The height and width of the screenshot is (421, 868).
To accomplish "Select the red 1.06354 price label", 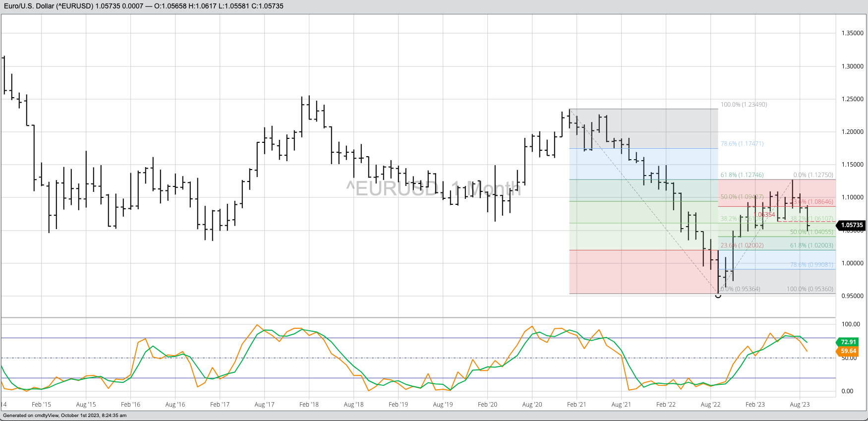I will 765,215.
